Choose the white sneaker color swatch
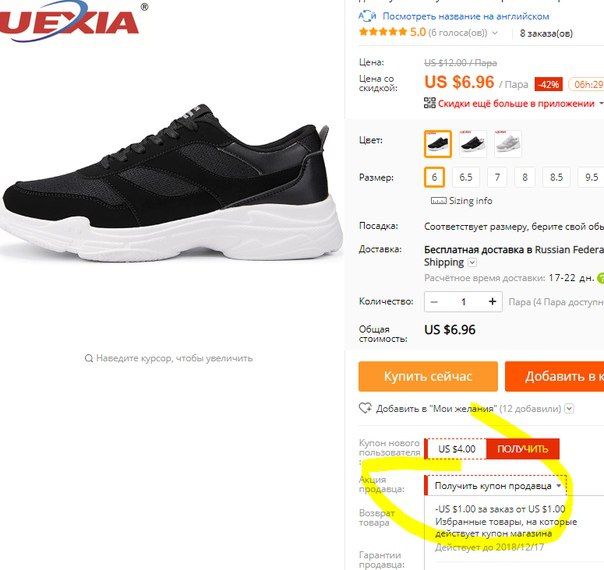The image size is (604, 570). [508, 144]
